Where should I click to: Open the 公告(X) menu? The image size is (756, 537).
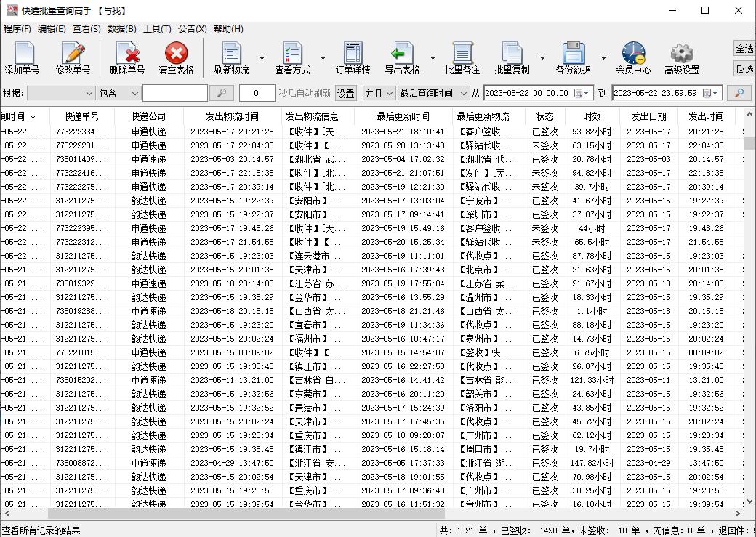[x=193, y=29]
